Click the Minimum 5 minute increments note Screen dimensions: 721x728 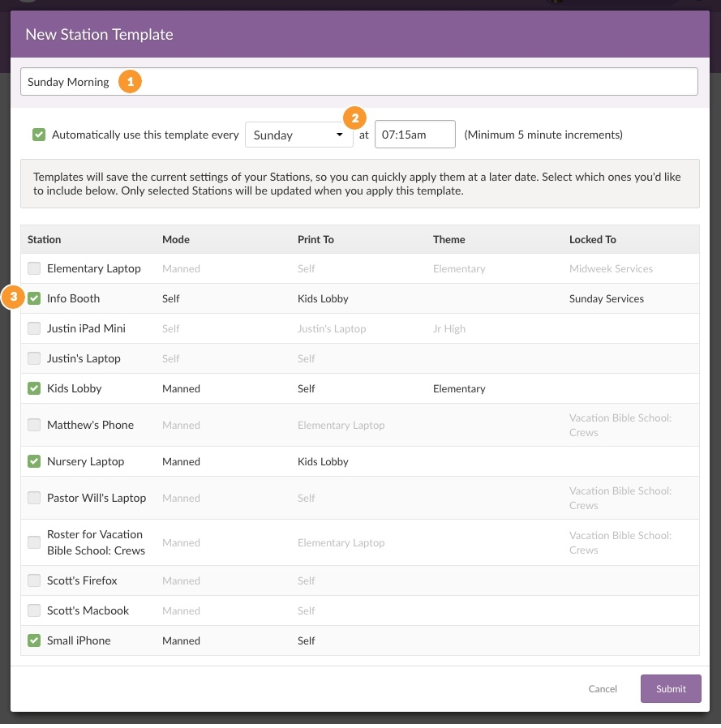543,135
